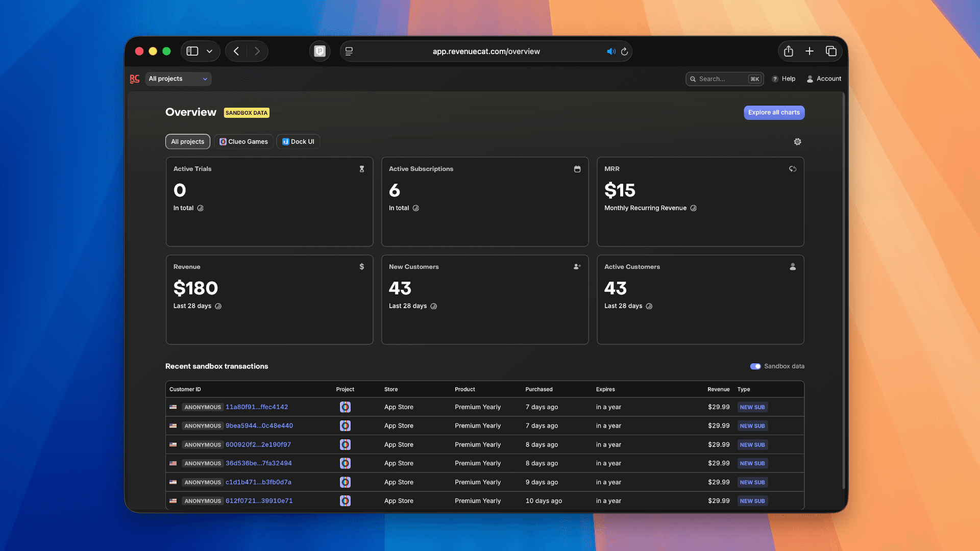Viewport: 980px width, 551px height.
Task: Click Revenue card dollar icon
Action: tap(362, 267)
